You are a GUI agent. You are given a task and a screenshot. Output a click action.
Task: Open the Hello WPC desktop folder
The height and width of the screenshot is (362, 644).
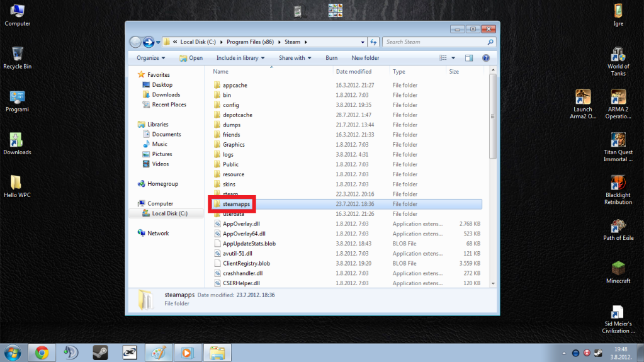17,186
